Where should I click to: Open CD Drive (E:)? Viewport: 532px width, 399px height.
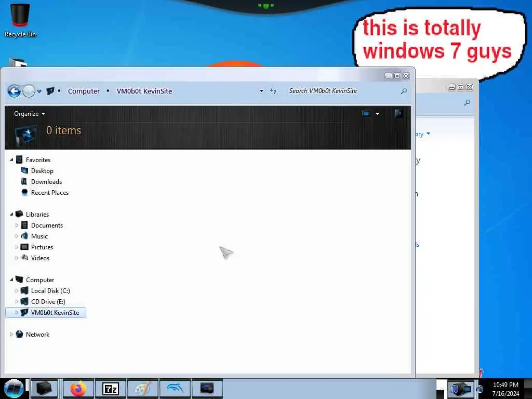[48, 302]
